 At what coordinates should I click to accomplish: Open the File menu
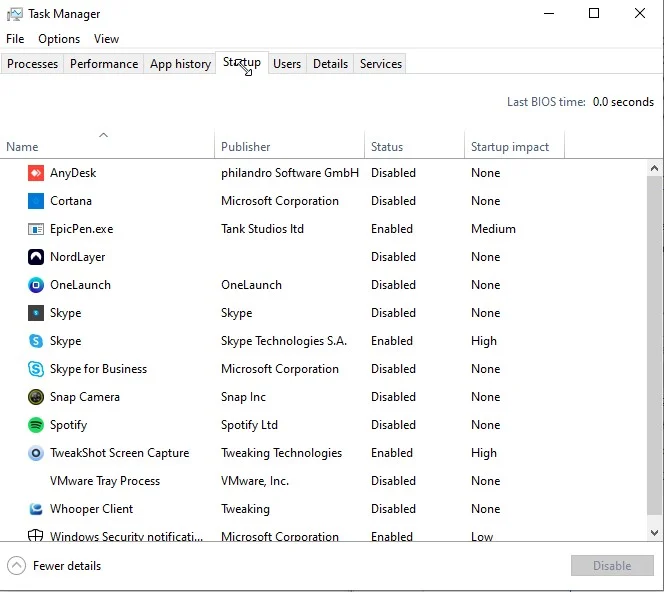pos(15,39)
